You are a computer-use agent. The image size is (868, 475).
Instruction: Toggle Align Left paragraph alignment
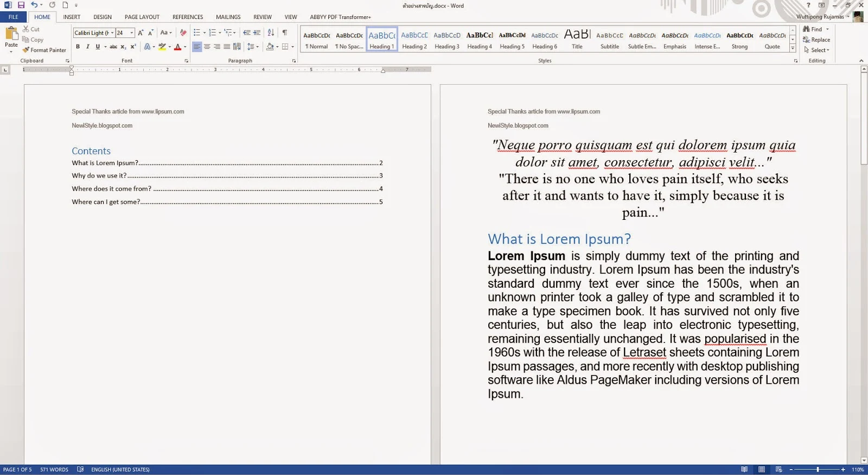[x=197, y=47]
